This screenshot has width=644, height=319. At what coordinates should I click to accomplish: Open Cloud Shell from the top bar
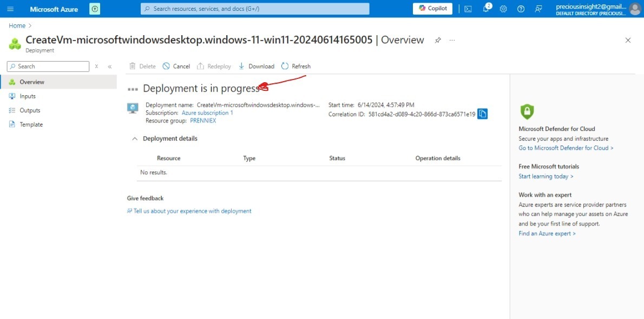pos(468,9)
